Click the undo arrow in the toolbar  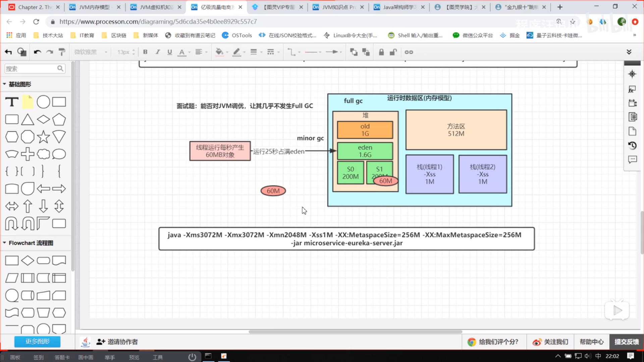pos(37,52)
